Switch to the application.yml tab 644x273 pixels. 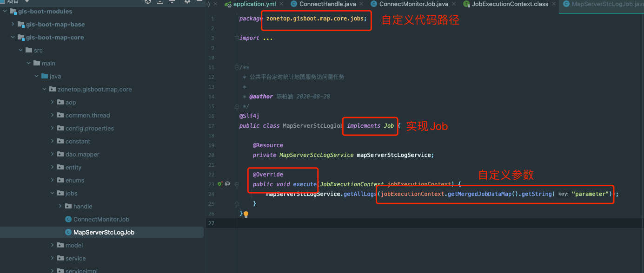pos(254,4)
